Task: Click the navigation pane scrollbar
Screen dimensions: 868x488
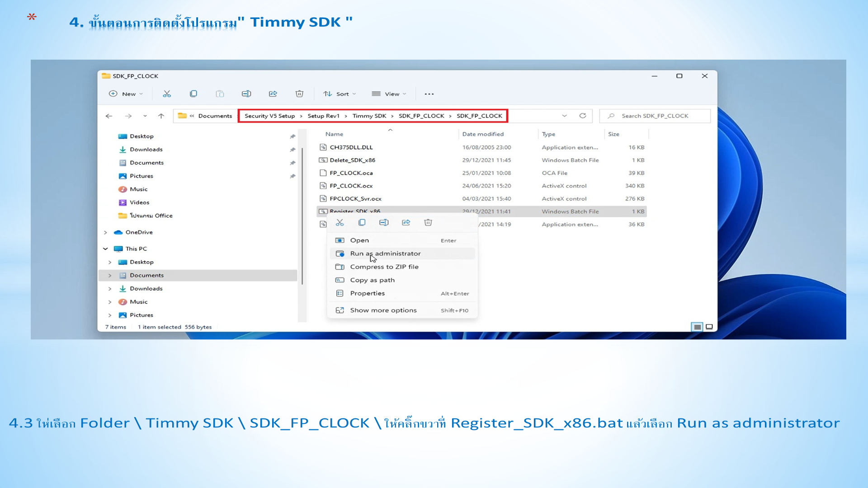Action: pyautogui.click(x=302, y=216)
